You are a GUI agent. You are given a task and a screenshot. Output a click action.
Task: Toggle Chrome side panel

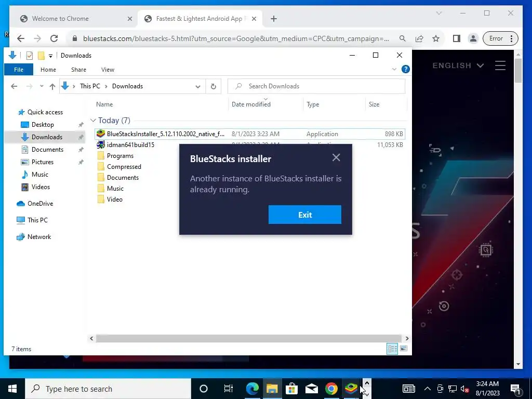(x=457, y=38)
